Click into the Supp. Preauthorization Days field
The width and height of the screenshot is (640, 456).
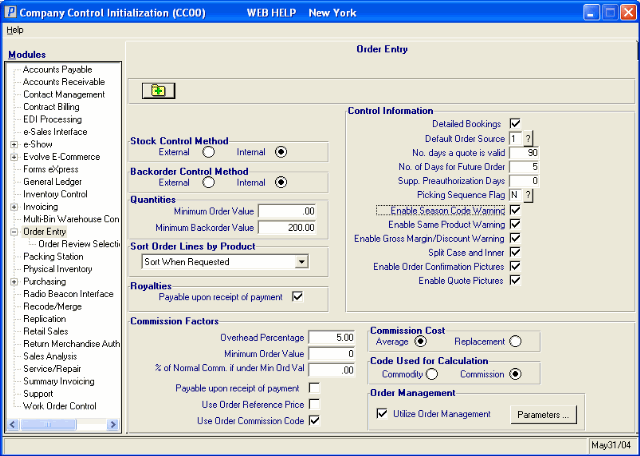[x=524, y=181]
